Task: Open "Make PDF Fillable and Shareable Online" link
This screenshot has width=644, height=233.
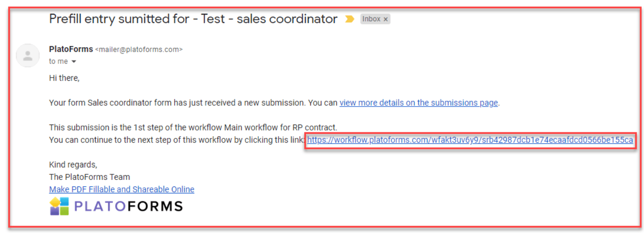Action: (x=122, y=189)
